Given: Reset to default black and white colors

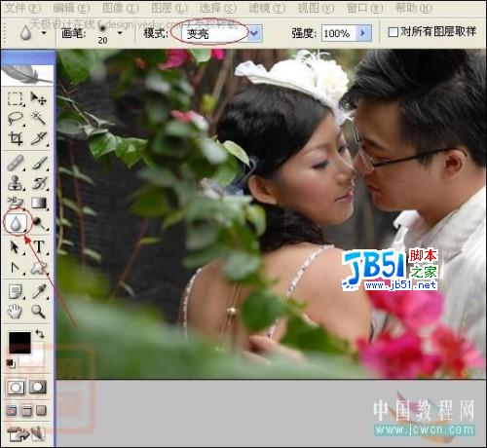Looking at the screenshot, I should point(11,363).
